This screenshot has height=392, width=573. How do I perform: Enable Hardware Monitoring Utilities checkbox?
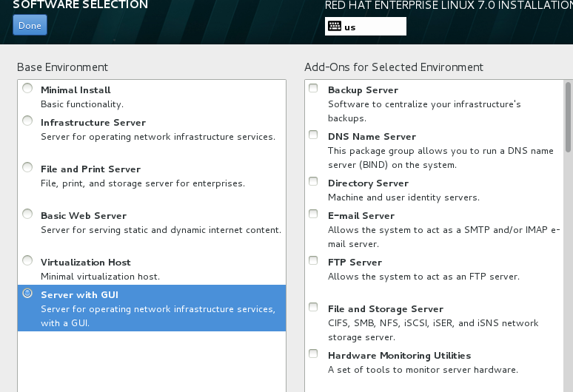pyautogui.click(x=313, y=354)
